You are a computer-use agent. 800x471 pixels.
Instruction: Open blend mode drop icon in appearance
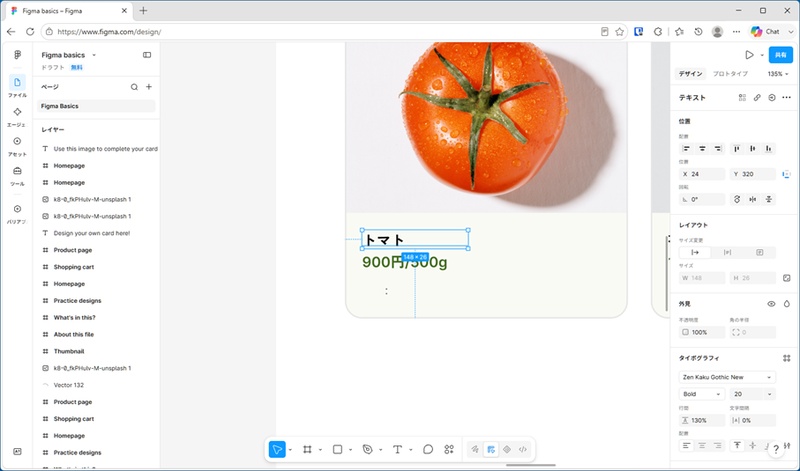[786, 304]
